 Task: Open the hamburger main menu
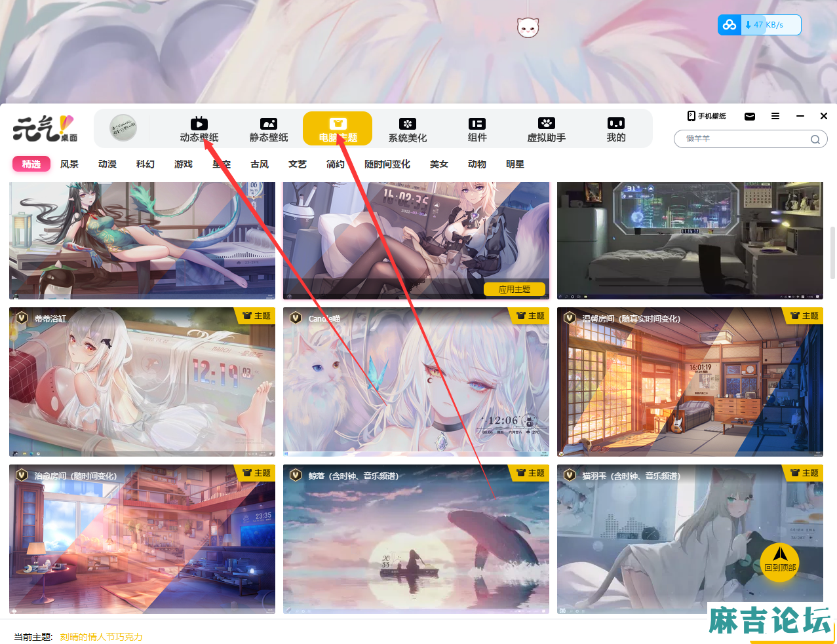click(x=775, y=116)
